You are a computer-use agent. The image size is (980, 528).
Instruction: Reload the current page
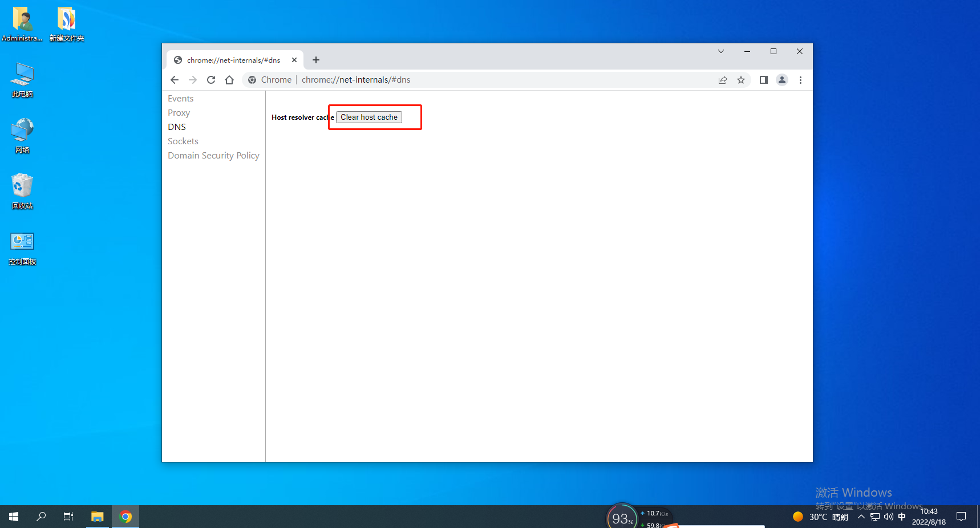click(x=211, y=80)
